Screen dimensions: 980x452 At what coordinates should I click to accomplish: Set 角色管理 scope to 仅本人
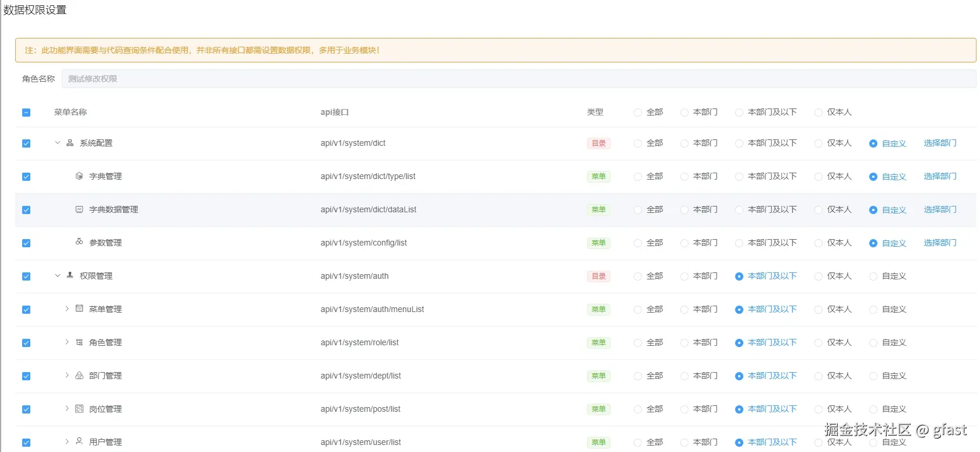pos(819,343)
